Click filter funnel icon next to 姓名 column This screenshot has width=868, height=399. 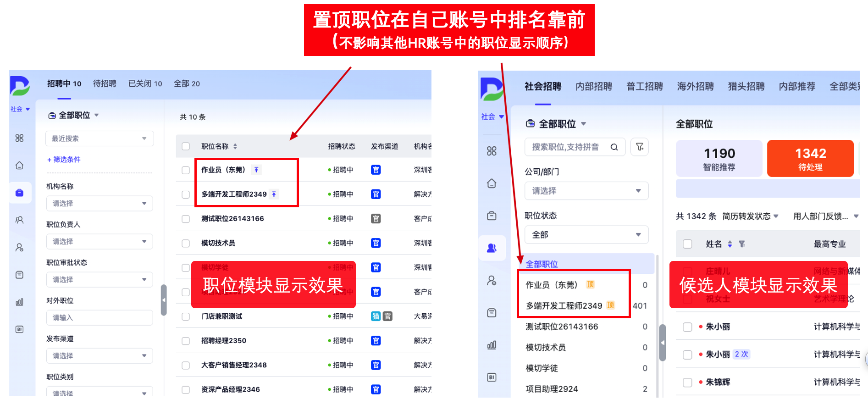tap(742, 244)
